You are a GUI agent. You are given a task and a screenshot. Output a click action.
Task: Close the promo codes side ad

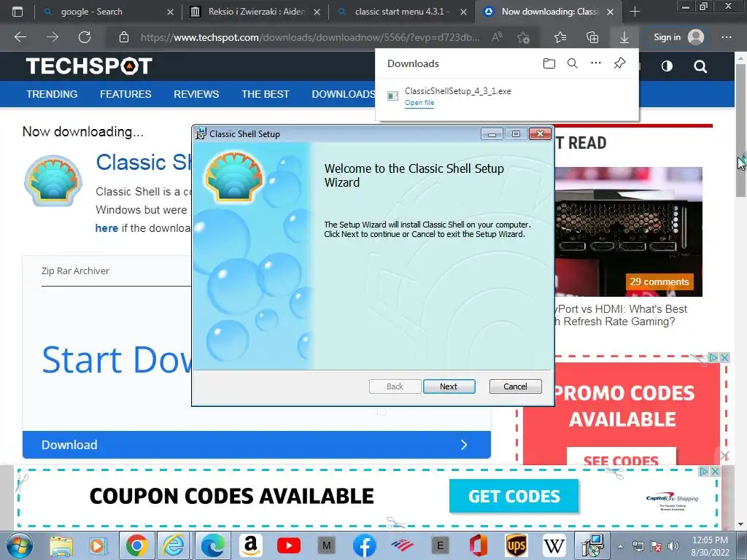(x=724, y=357)
